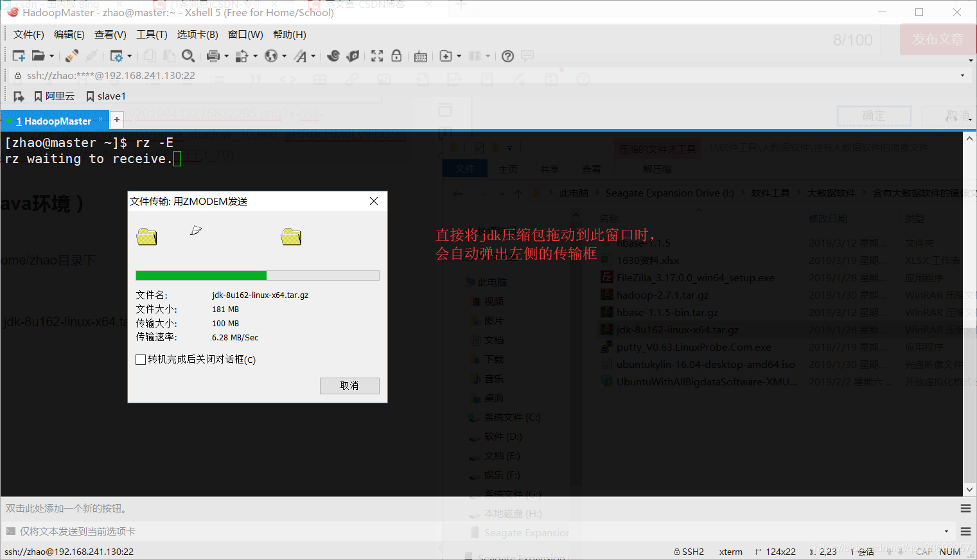The height and width of the screenshot is (560, 977).
Task: Close the HadoopMaster tab with its x
Action: [x=100, y=119]
